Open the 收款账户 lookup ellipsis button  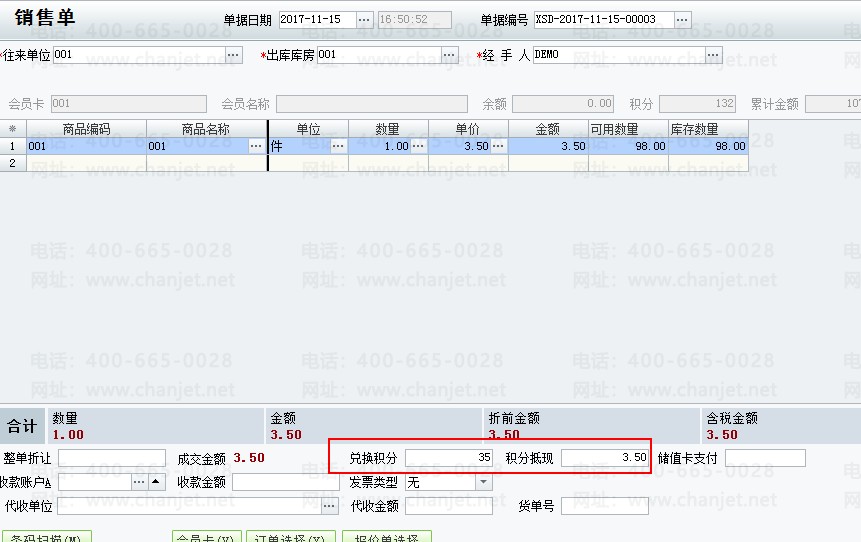tap(139, 482)
